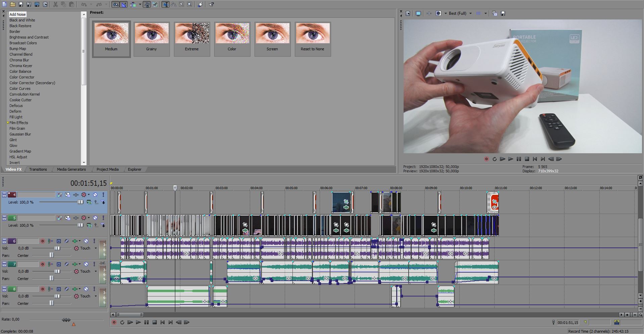The height and width of the screenshot is (334, 644).
Task: Pause playback under video preview
Action: pos(519,159)
